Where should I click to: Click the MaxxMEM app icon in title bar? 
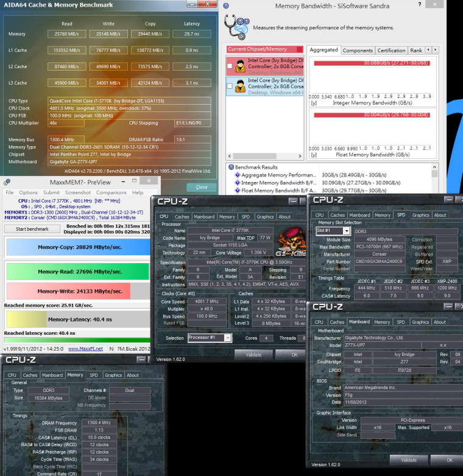(x=7, y=182)
